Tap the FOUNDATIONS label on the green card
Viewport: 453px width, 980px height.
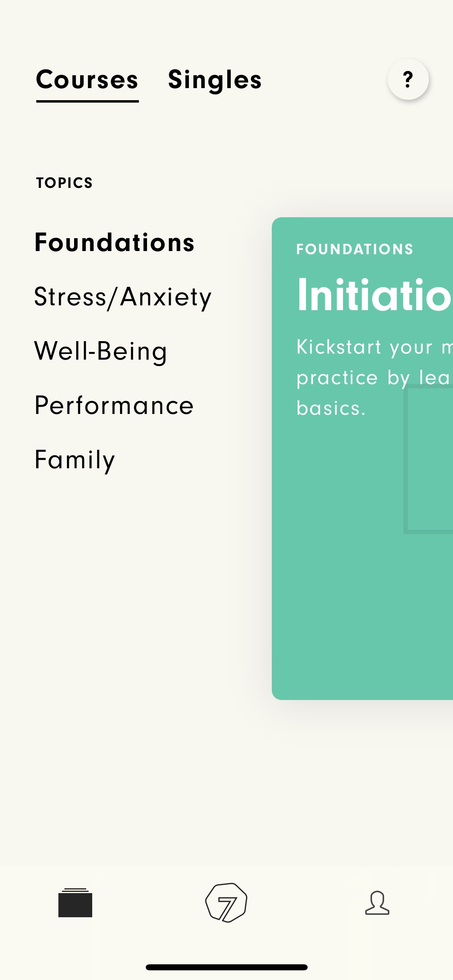click(x=355, y=249)
